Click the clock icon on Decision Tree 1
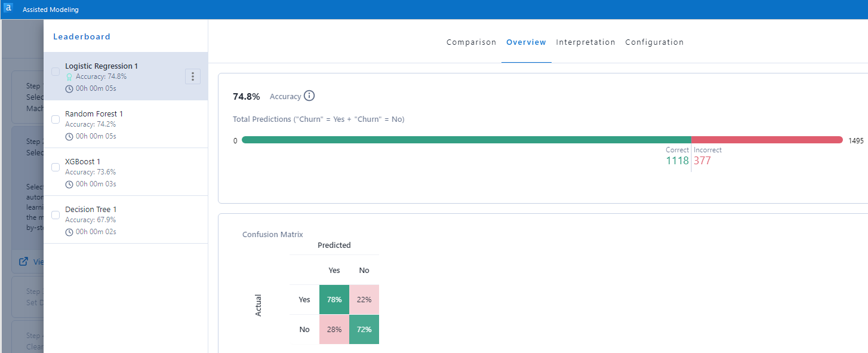 [x=70, y=231]
